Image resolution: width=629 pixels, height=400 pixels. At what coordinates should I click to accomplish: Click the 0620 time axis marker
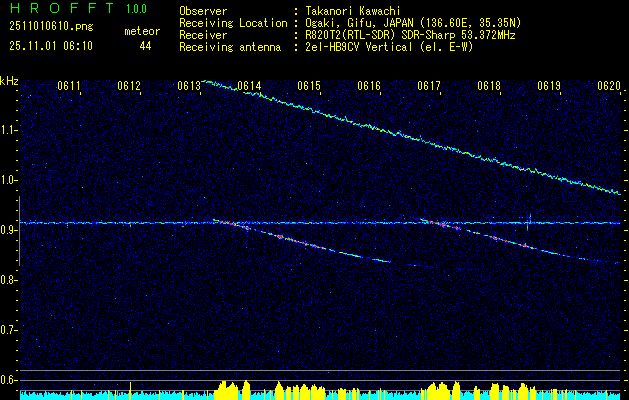point(609,86)
